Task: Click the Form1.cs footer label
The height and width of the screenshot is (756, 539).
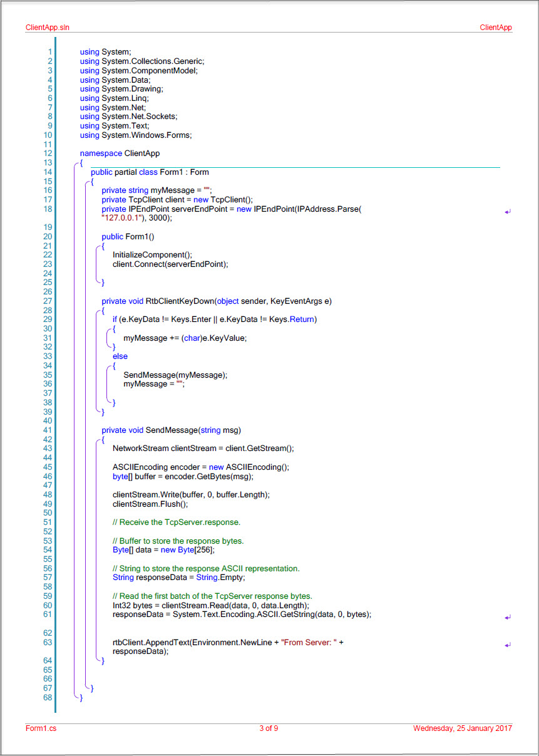Action: 39,728
